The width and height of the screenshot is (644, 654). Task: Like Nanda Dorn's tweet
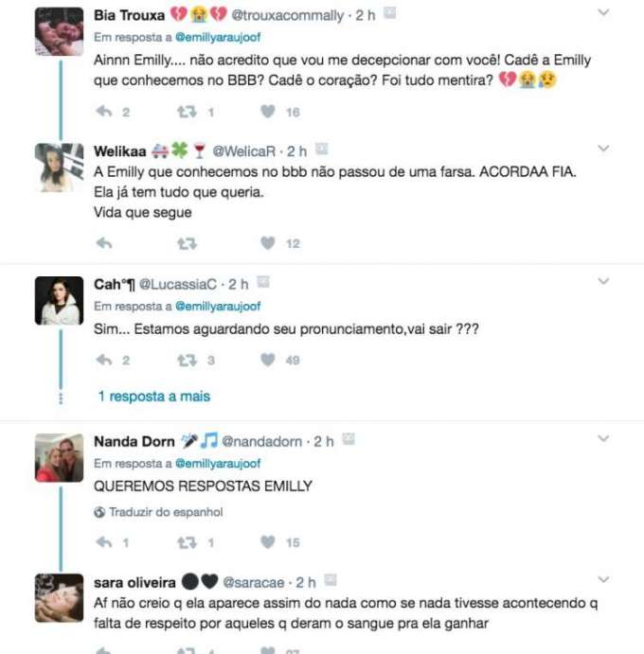268,541
